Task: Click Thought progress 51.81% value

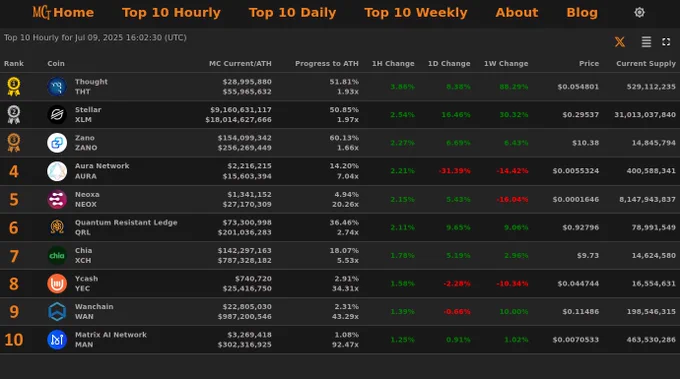Action: pos(344,82)
